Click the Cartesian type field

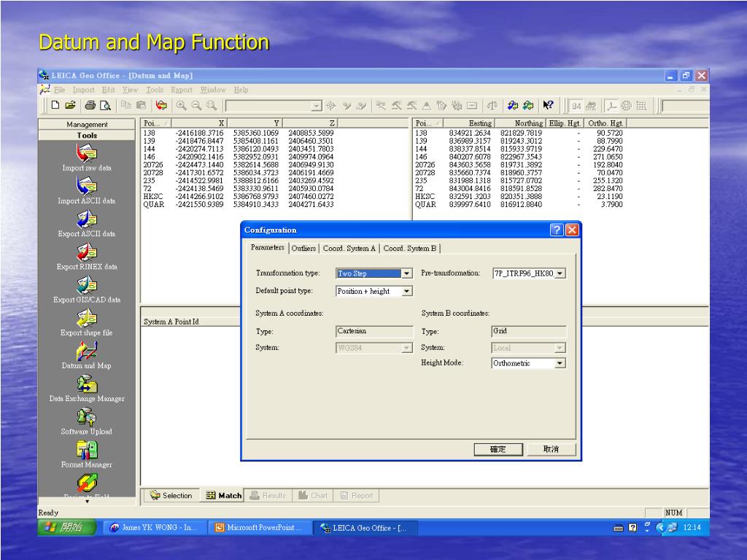point(374,332)
